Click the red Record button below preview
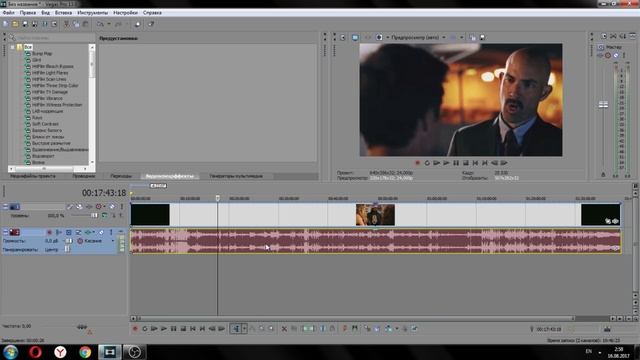This screenshot has height=360, width=640. 417,163
